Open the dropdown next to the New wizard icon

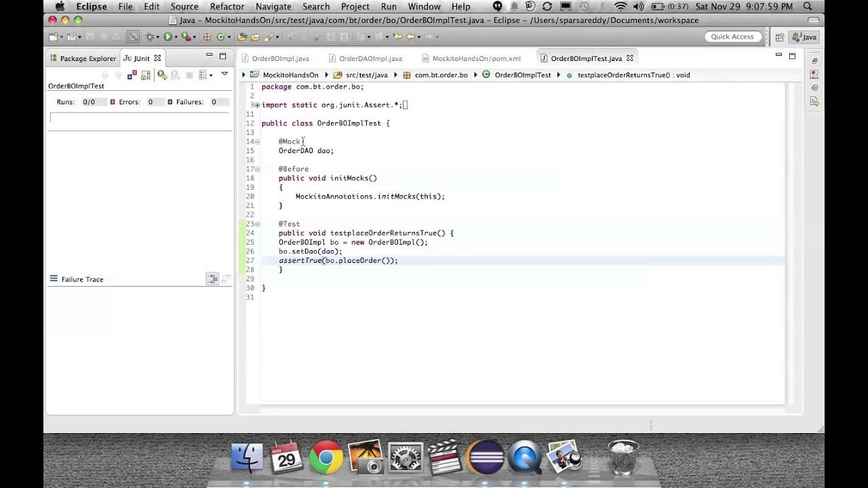pos(62,37)
